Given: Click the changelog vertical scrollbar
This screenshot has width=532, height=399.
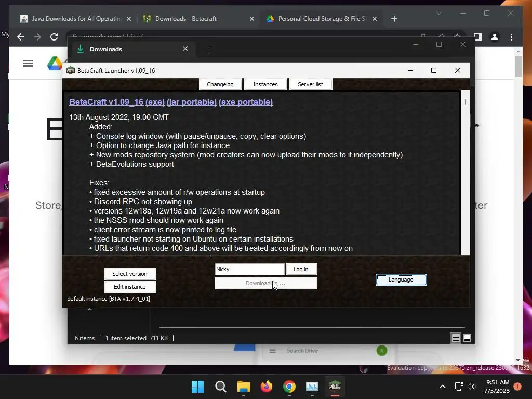Looking at the screenshot, I should (465, 172).
